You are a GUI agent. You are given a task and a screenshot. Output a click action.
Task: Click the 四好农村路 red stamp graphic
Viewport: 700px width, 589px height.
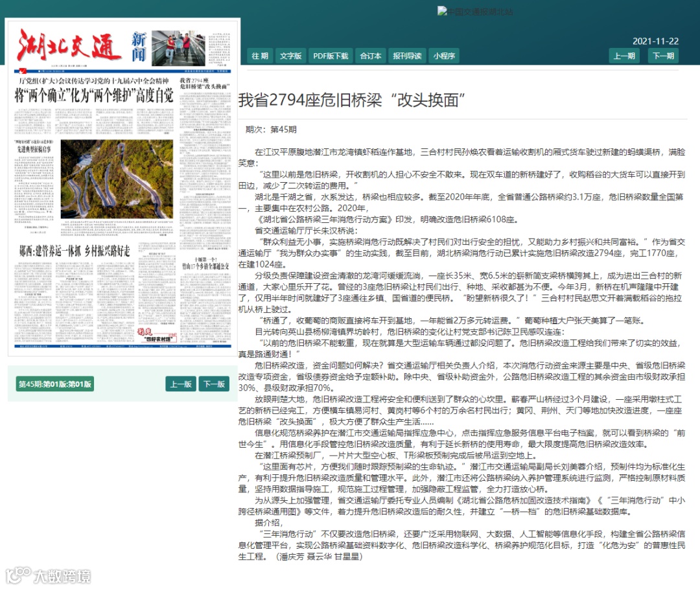click(x=157, y=335)
